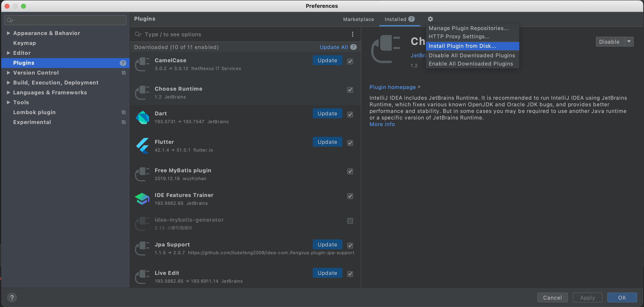Click the Experimental project-level settings icon
The width and height of the screenshot is (644, 307).
[x=123, y=122]
